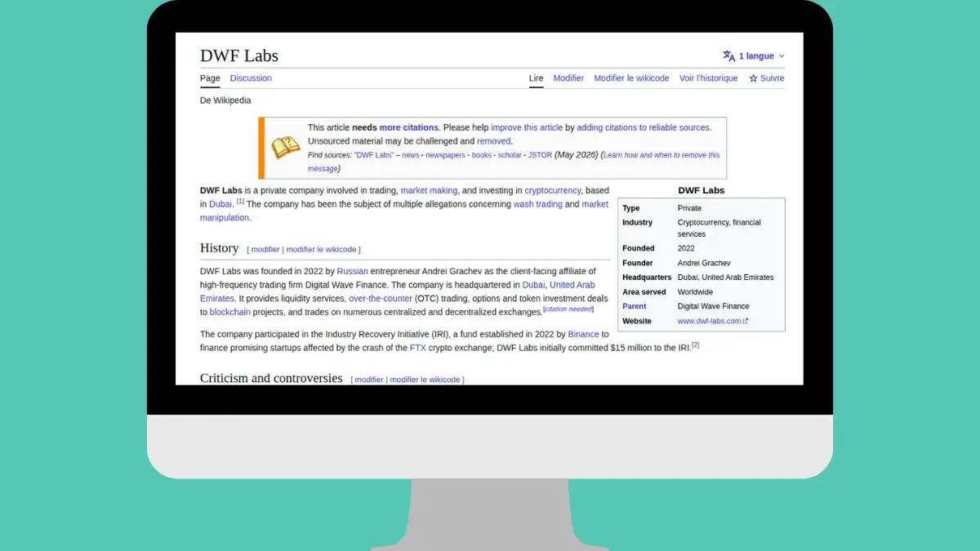Click the external link icon after www.dwf-labs.com
Screen dimensions: 980x551
pos(745,322)
